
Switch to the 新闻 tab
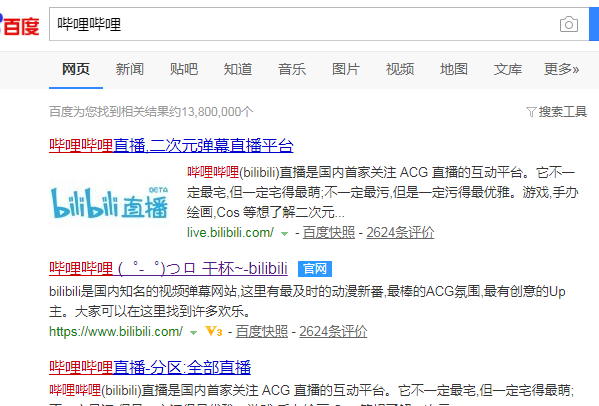click(x=130, y=69)
